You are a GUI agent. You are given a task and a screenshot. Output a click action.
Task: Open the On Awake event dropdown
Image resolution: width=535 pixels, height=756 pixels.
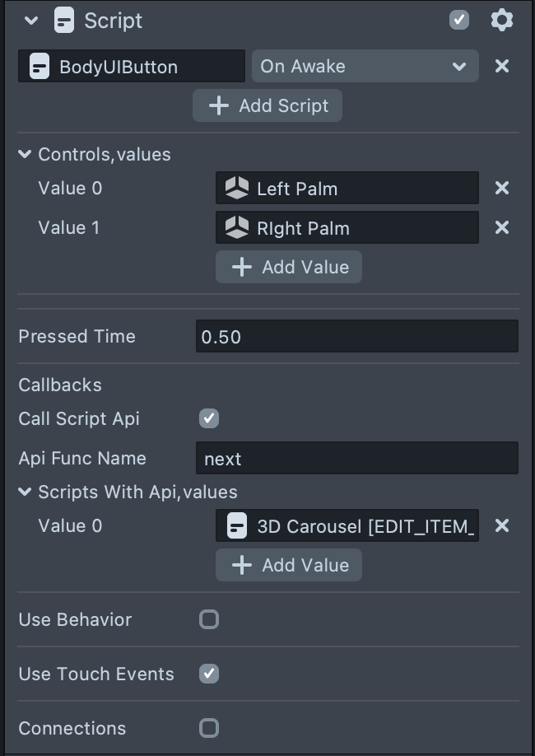365,66
